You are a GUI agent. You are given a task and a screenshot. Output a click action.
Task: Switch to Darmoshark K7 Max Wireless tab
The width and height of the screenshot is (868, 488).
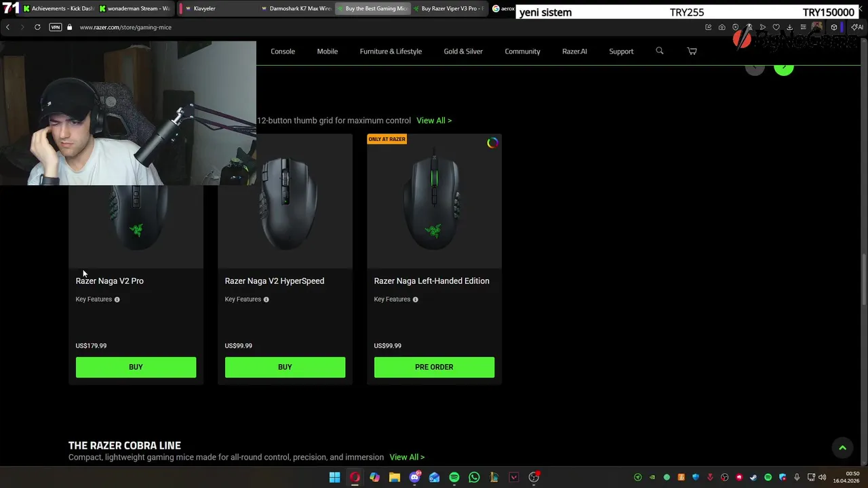[296, 8]
